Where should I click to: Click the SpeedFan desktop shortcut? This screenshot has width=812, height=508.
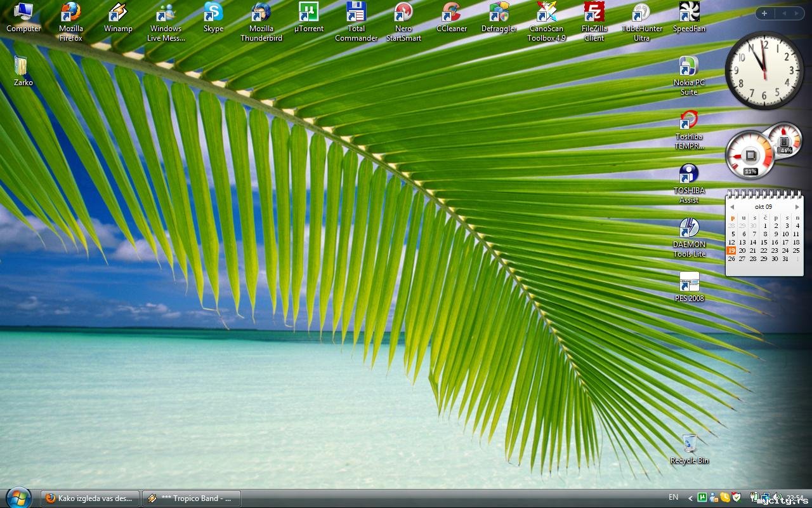[x=689, y=18]
